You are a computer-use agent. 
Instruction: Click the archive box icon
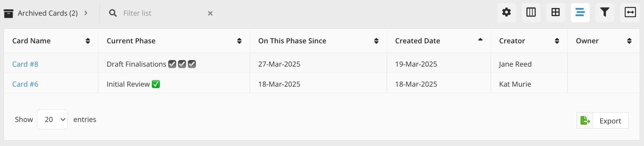8,13
